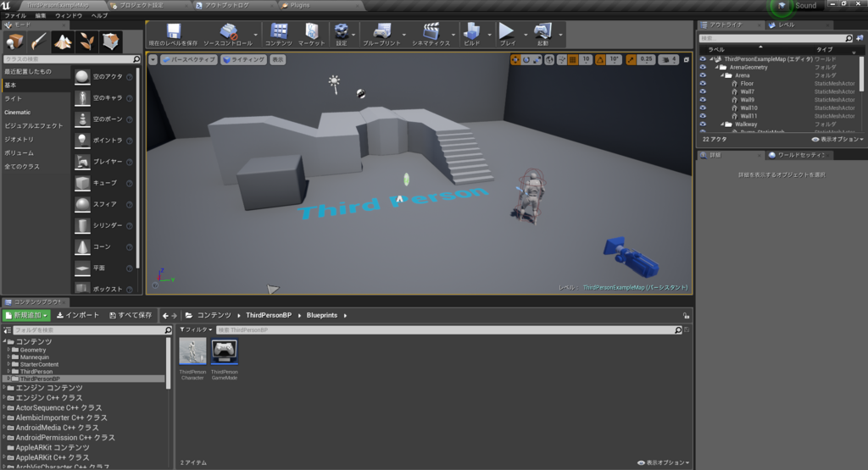Expand the Geometry folder in tree
Viewport: 868px width, 470px height.
coord(8,350)
